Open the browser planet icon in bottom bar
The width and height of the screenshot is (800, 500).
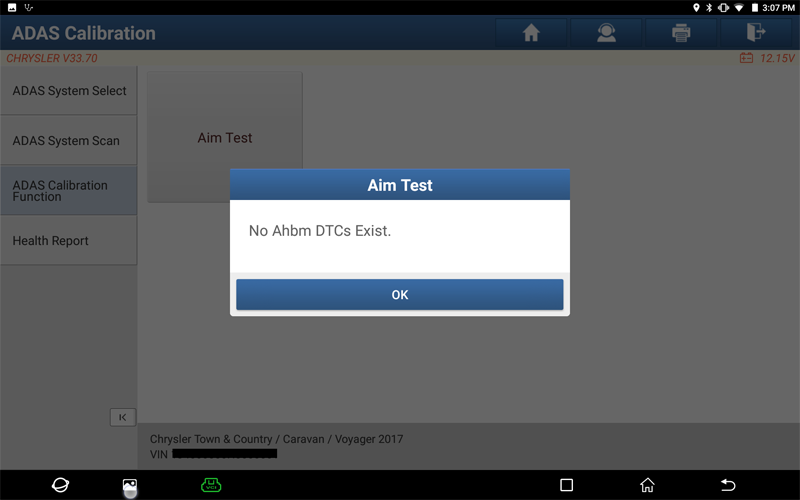tap(60, 485)
